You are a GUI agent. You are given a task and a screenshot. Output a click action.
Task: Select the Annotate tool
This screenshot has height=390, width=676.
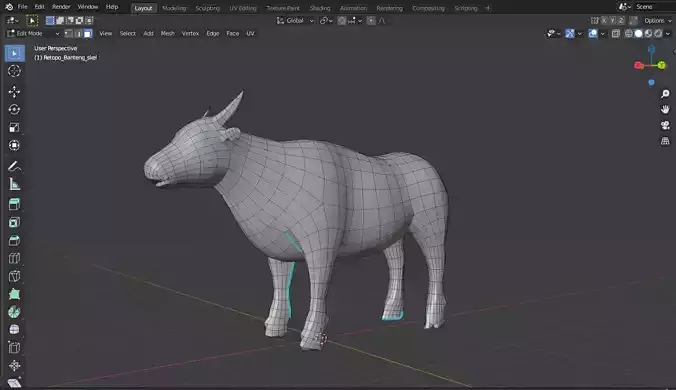point(14,166)
